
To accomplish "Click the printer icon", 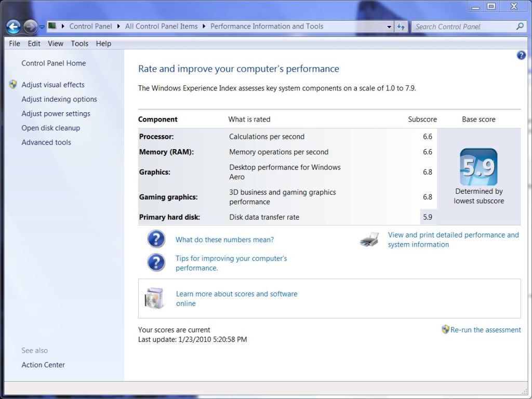I will (x=369, y=240).
